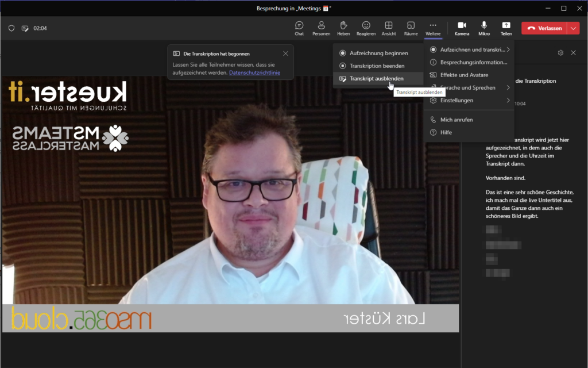Toggle the Kamera on or off
The image size is (588, 368).
click(462, 28)
